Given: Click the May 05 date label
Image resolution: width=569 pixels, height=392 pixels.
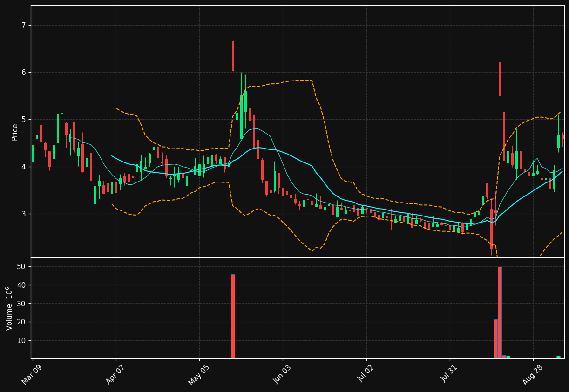Looking at the screenshot, I should pos(199,375).
